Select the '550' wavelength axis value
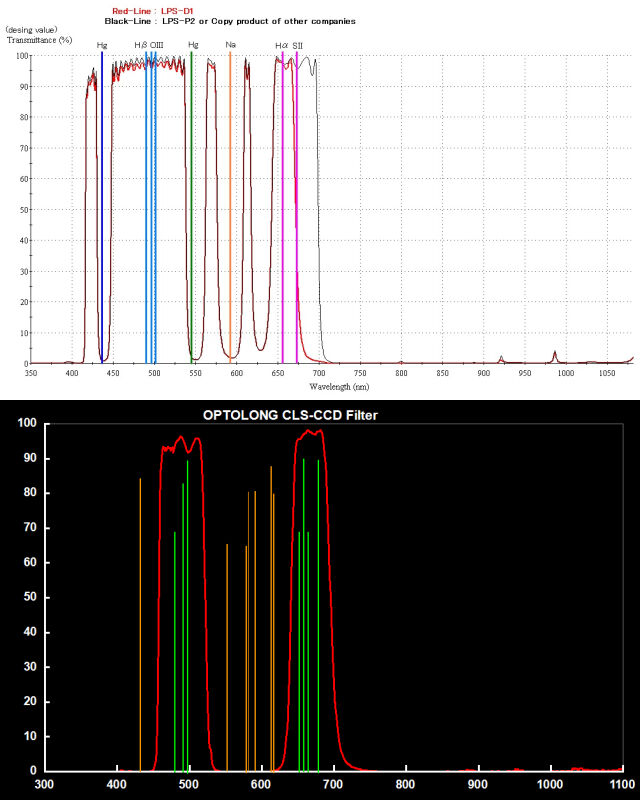The width and height of the screenshot is (640, 800). (x=195, y=373)
